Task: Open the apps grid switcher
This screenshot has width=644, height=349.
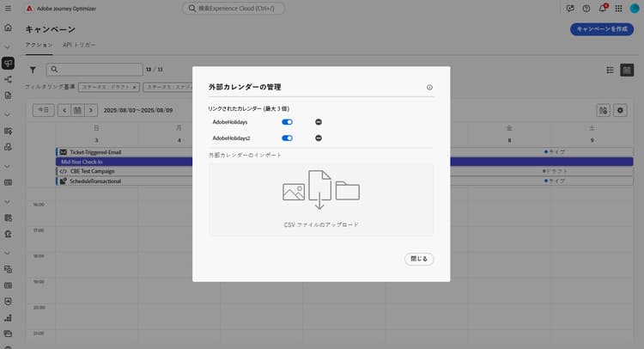Action: coord(618,9)
